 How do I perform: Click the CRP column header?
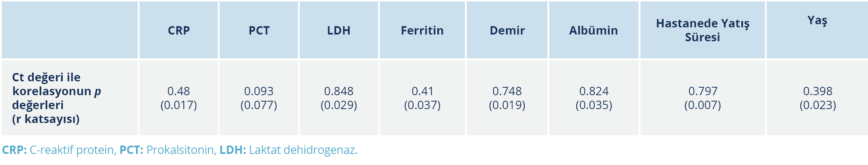coord(179,31)
